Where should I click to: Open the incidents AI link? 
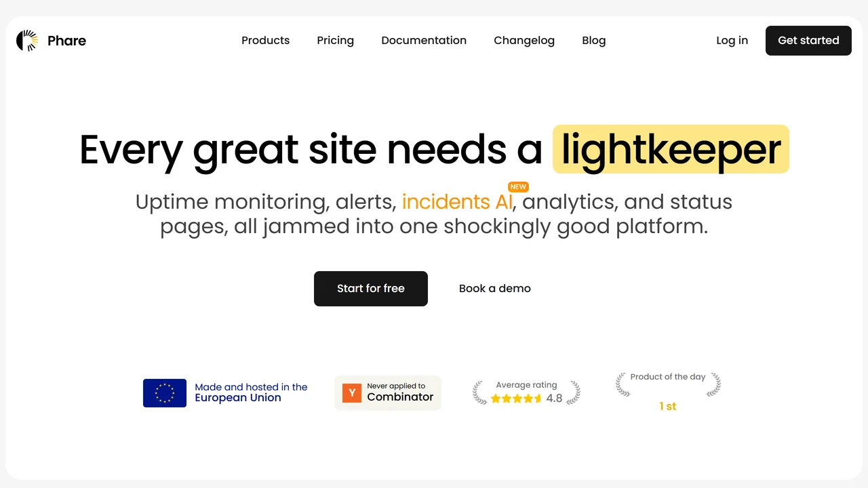pyautogui.click(x=457, y=202)
